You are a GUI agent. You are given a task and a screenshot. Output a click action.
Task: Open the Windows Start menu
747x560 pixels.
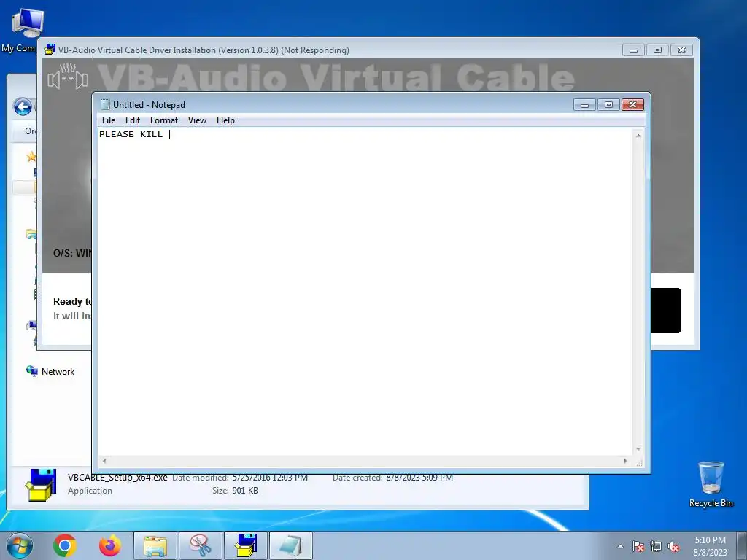coord(20,545)
